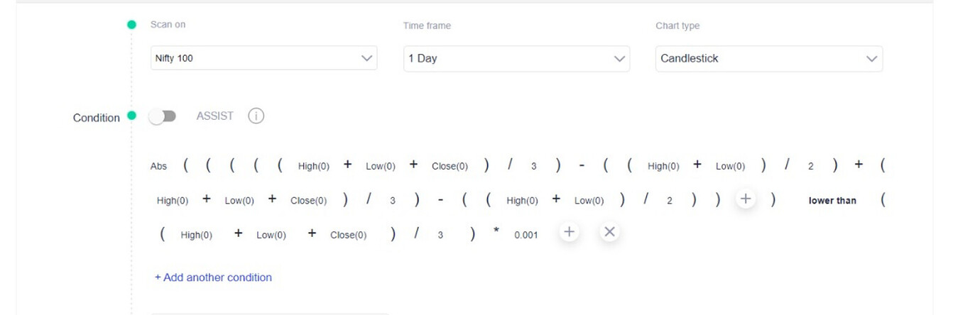Change the 'lower than' comparison operator
This screenshot has width=980, height=315.
pyautogui.click(x=832, y=201)
